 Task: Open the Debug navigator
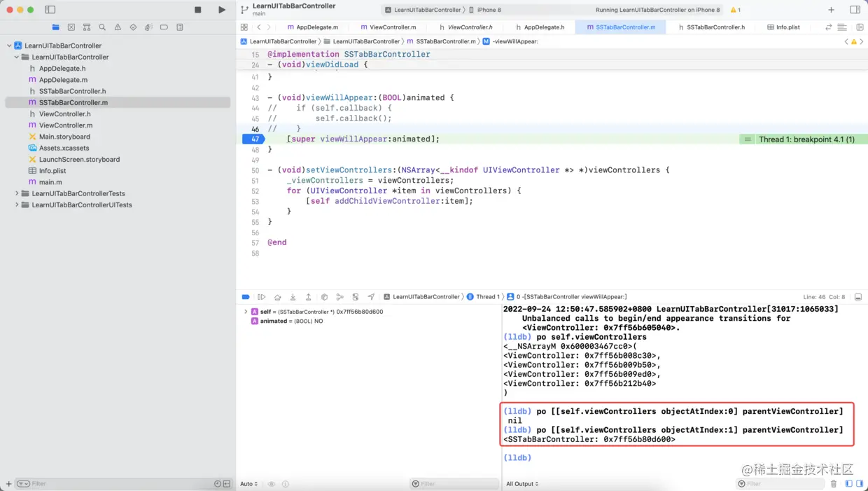tap(148, 27)
